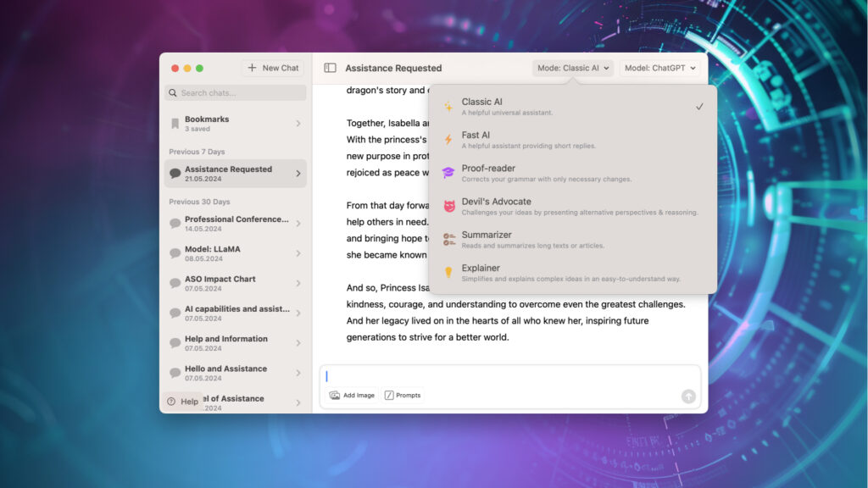Click the Devil's Advocate devil icon
Image resolution: width=868 pixels, height=488 pixels.
[x=449, y=206]
